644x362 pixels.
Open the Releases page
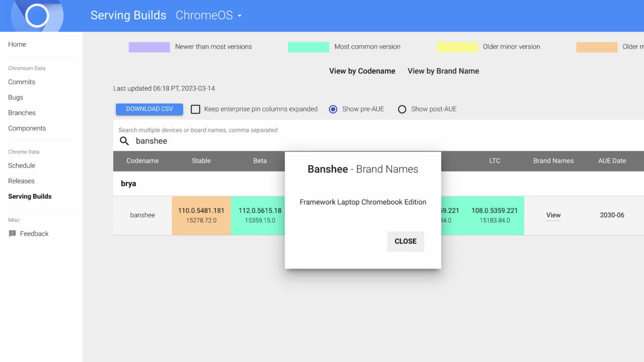coord(21,181)
